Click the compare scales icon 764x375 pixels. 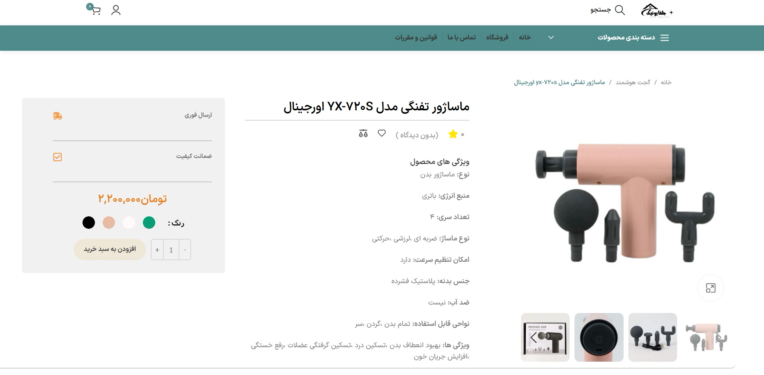tap(363, 133)
